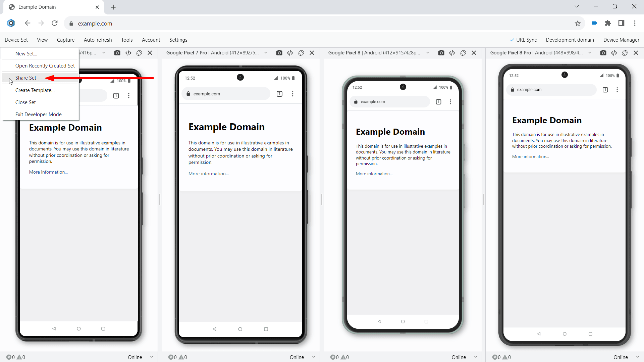
Task: Open Online network dropdown under Pixel 8
Action: click(463, 357)
